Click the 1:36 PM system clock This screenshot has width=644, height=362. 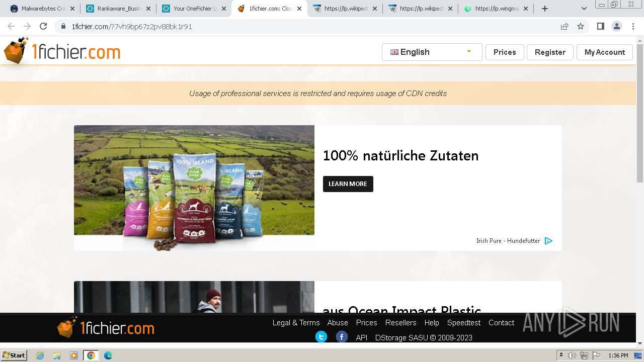(x=618, y=355)
